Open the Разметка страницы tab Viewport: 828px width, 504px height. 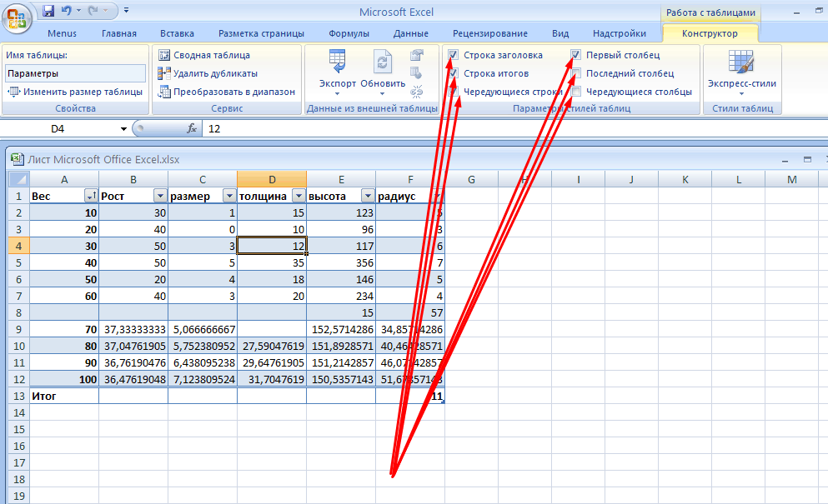261,33
